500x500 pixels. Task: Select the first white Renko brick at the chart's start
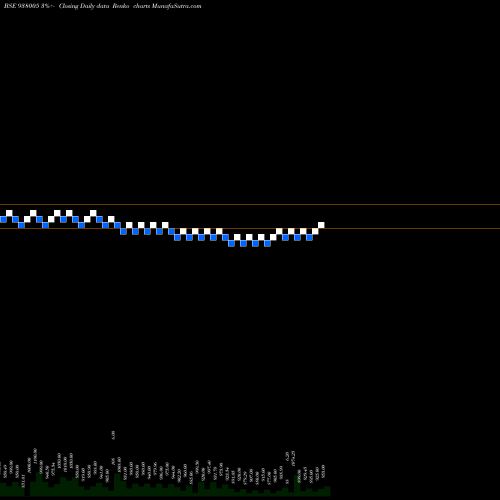pos(9,213)
